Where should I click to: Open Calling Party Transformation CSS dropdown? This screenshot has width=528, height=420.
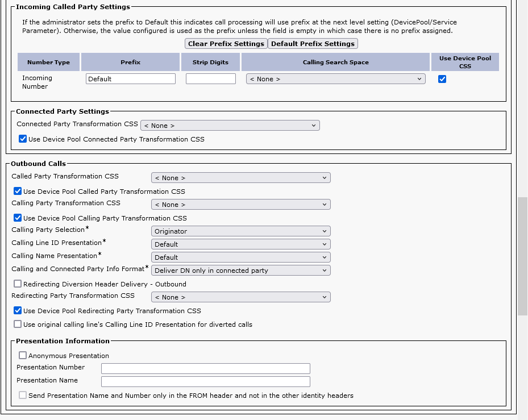(x=241, y=204)
